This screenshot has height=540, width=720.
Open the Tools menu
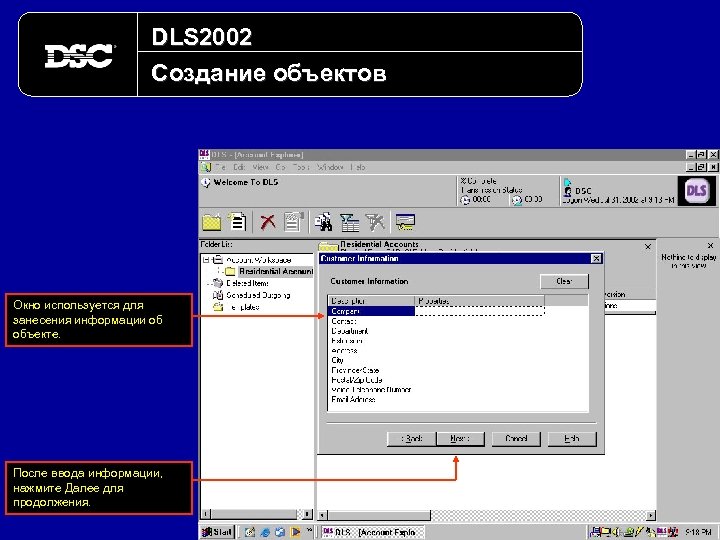click(301, 167)
